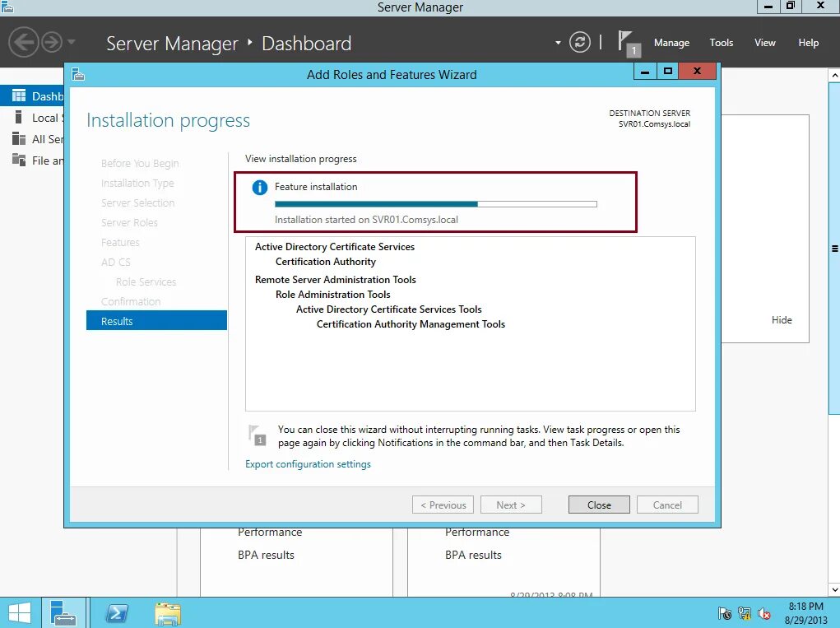
Task: Select All Servers sidebar icon
Action: coord(19,139)
